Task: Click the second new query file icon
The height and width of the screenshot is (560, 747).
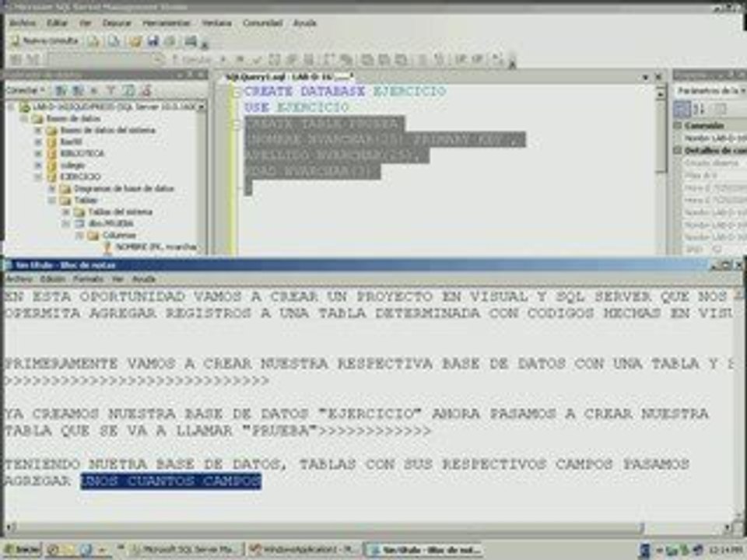Action: click(114, 41)
